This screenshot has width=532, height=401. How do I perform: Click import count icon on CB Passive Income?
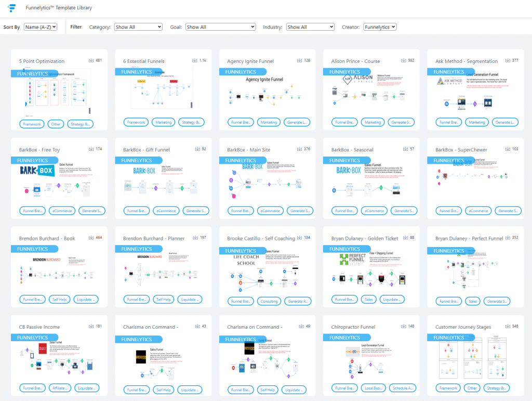pos(91,326)
